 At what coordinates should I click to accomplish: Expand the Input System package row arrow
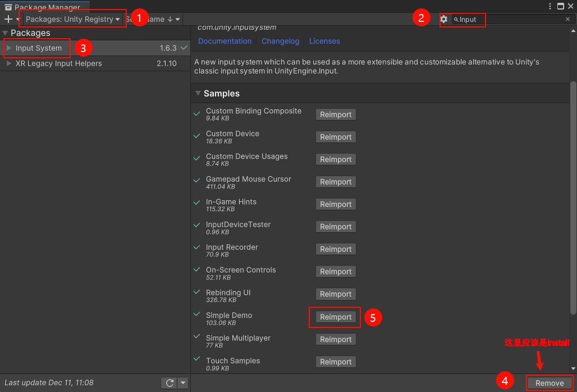click(9, 48)
